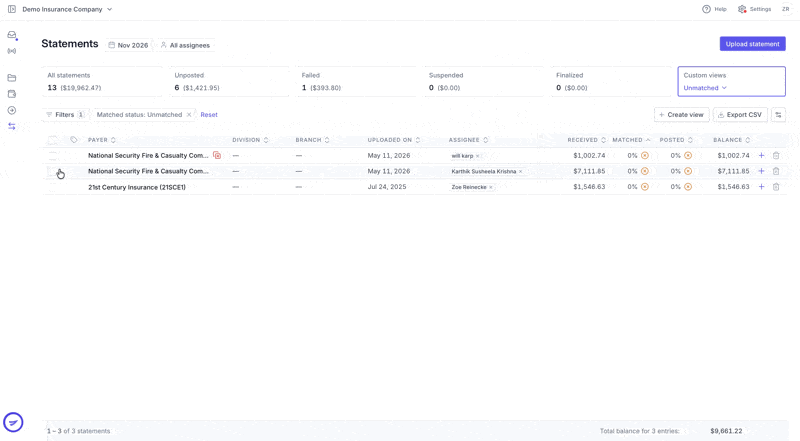Open the chat widget at bottom left

(13, 422)
